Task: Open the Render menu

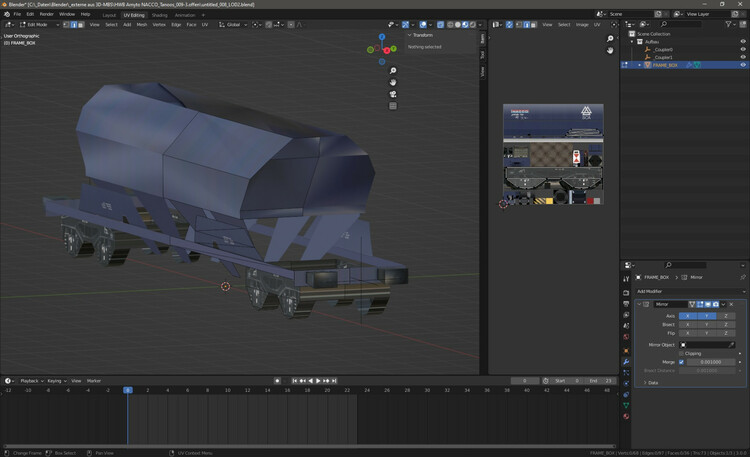Action: (46, 14)
